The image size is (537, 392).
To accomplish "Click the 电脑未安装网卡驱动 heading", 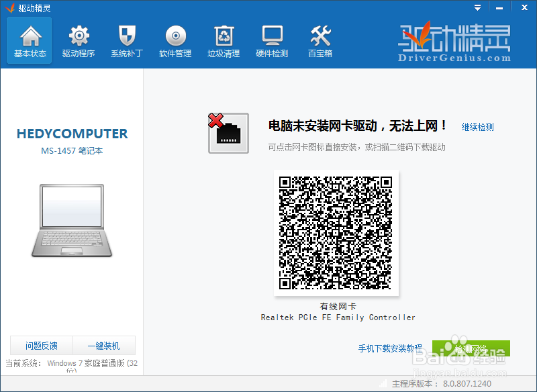I will (x=357, y=126).
